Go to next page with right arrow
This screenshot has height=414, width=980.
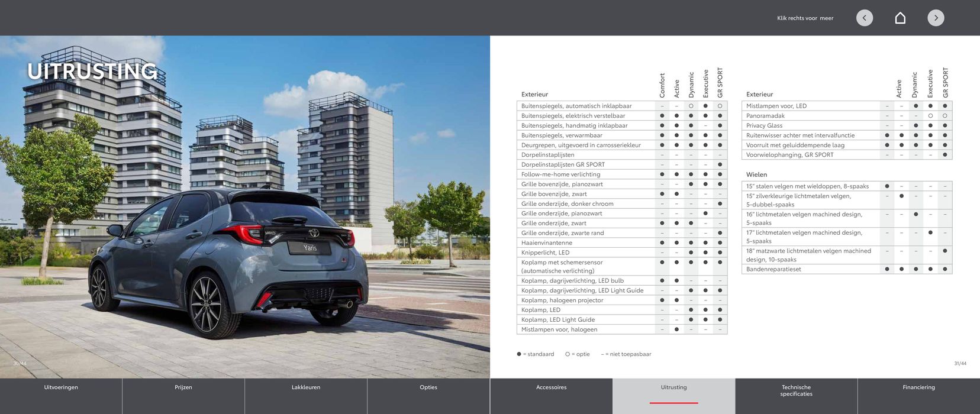[x=936, y=18]
